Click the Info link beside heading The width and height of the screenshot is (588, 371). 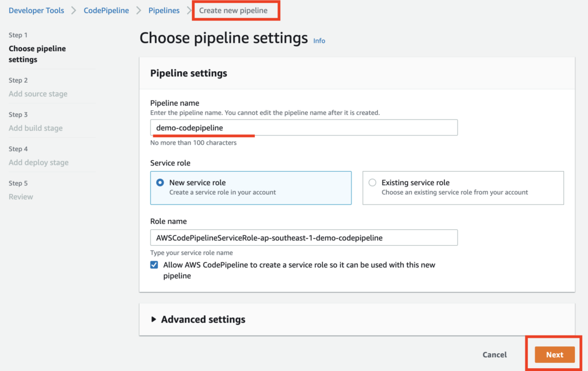(x=319, y=41)
